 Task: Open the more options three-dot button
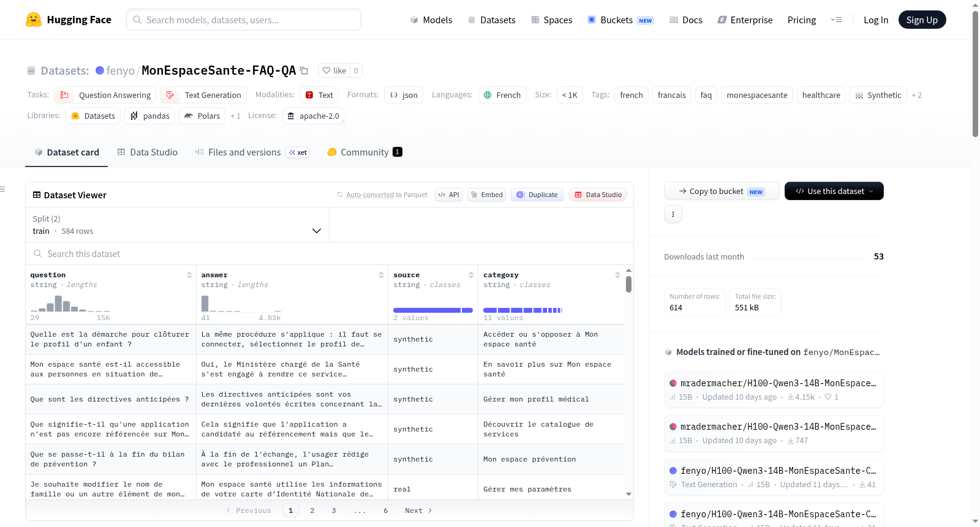(x=673, y=214)
